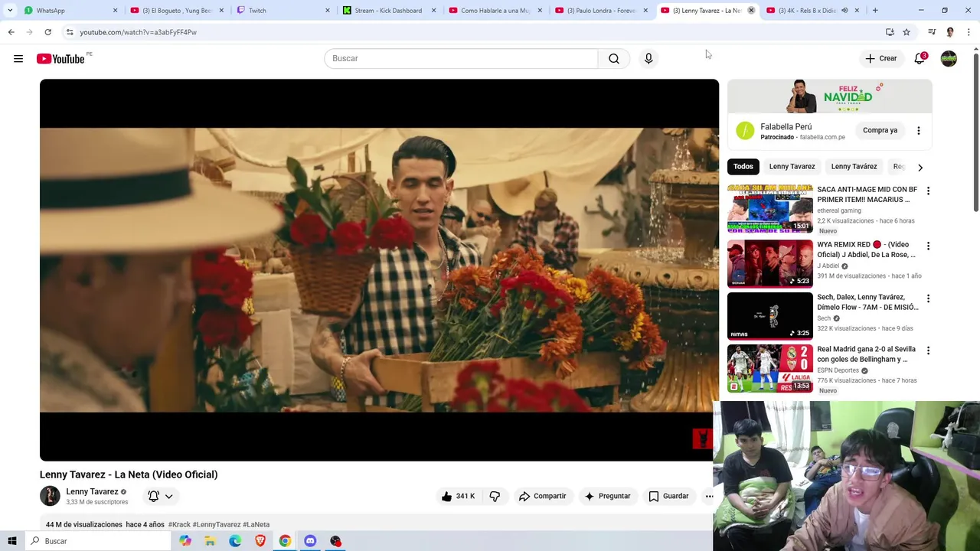Mute the 4K Rels B tab audio
The height and width of the screenshot is (551, 980).
pos(844,11)
